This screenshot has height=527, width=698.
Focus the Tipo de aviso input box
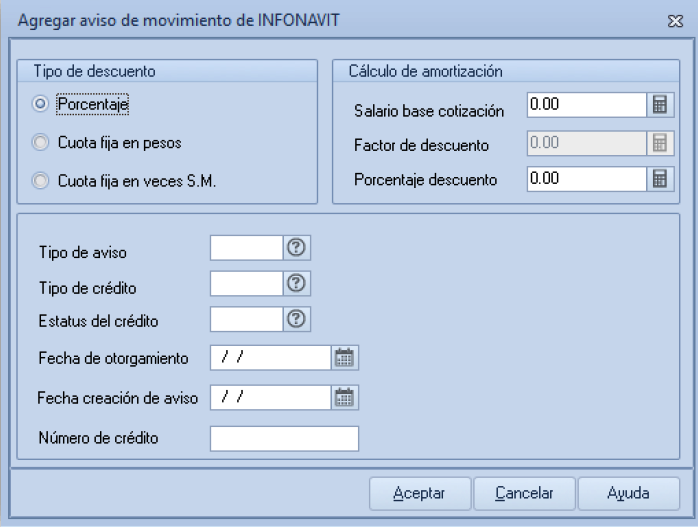click(247, 248)
